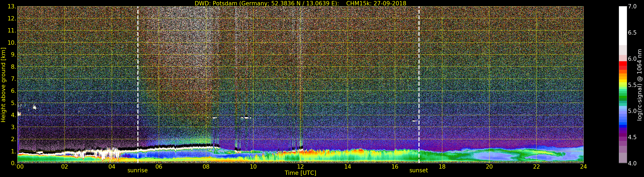The width and height of the screenshot is (644, 177).
Task: Click the "7.0" value on the colorbar scale
Action: (x=632, y=6)
